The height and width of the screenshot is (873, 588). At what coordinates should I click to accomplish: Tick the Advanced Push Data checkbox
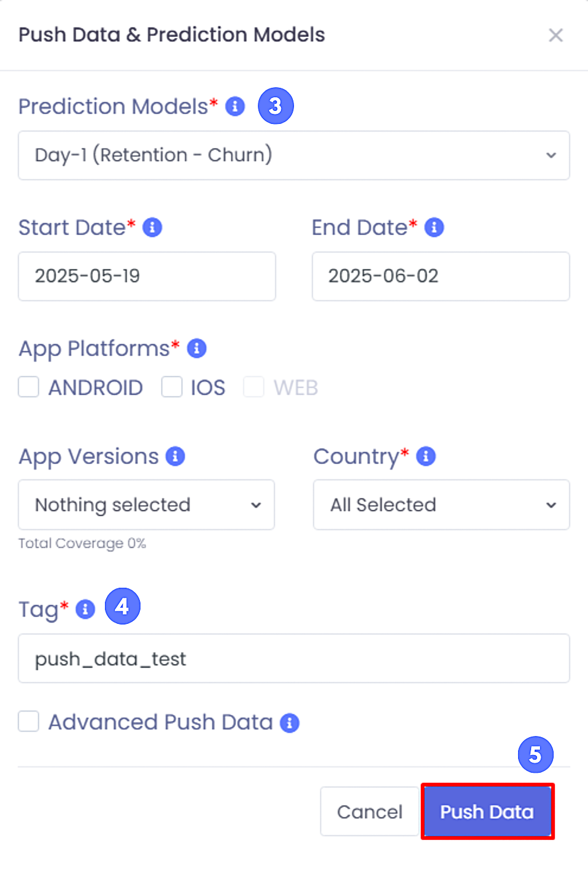point(28,722)
